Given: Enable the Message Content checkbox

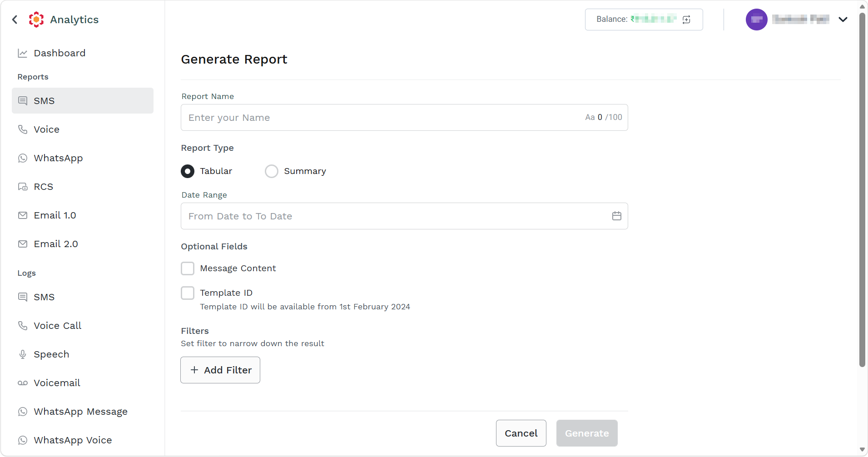Looking at the screenshot, I should (188, 268).
